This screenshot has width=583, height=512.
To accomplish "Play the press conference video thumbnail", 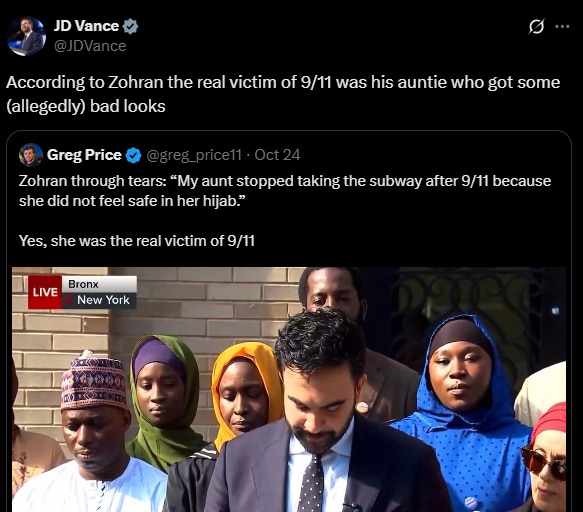I will [289, 389].
